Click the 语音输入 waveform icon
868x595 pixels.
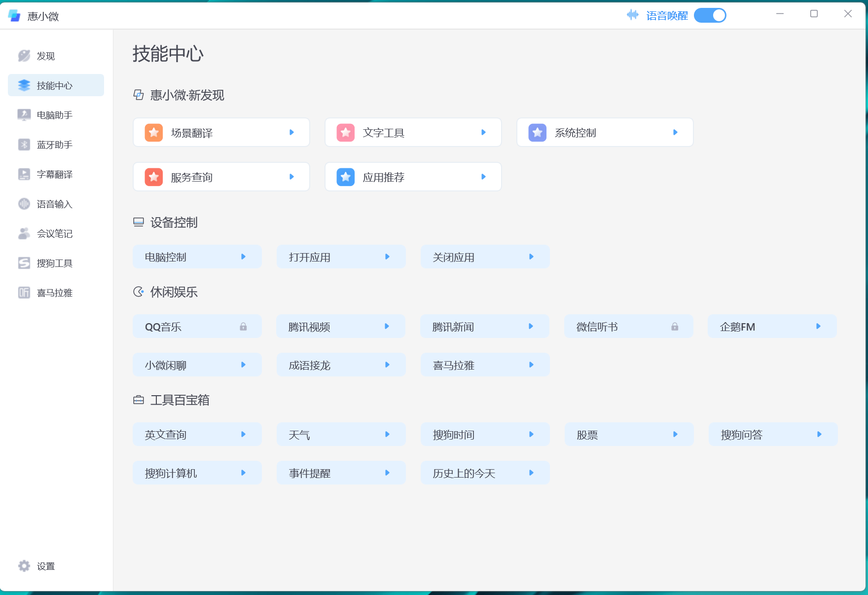point(24,204)
